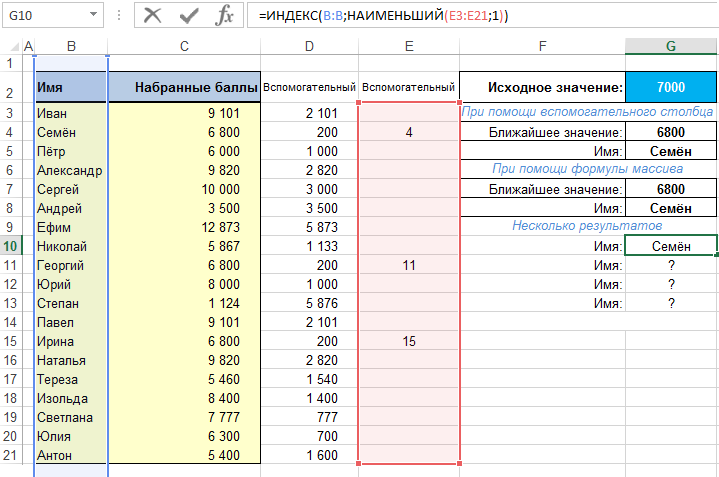Click the Enter checkmark formula icon
The image size is (719, 477).
[189, 15]
